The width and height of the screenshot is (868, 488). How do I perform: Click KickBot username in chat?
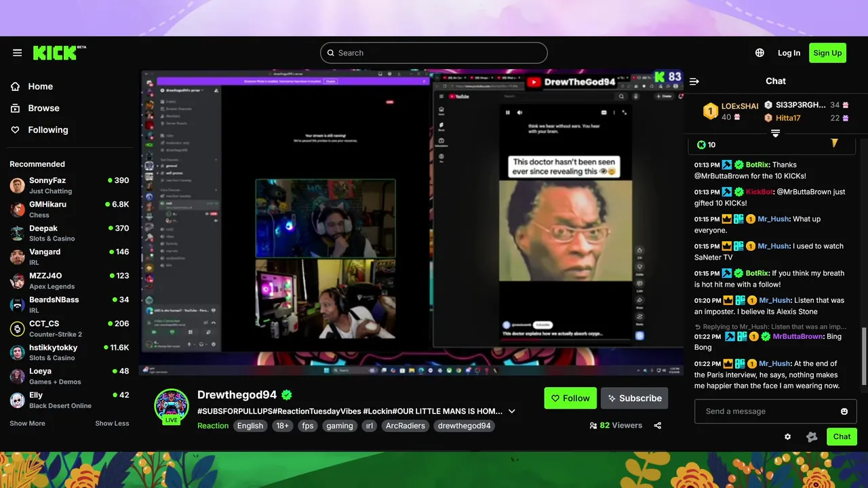click(x=759, y=192)
